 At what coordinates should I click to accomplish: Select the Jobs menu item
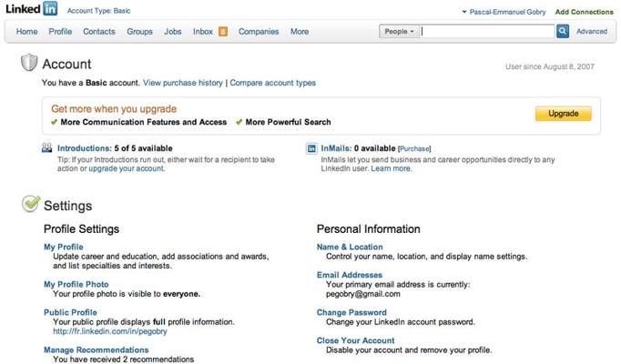point(173,32)
